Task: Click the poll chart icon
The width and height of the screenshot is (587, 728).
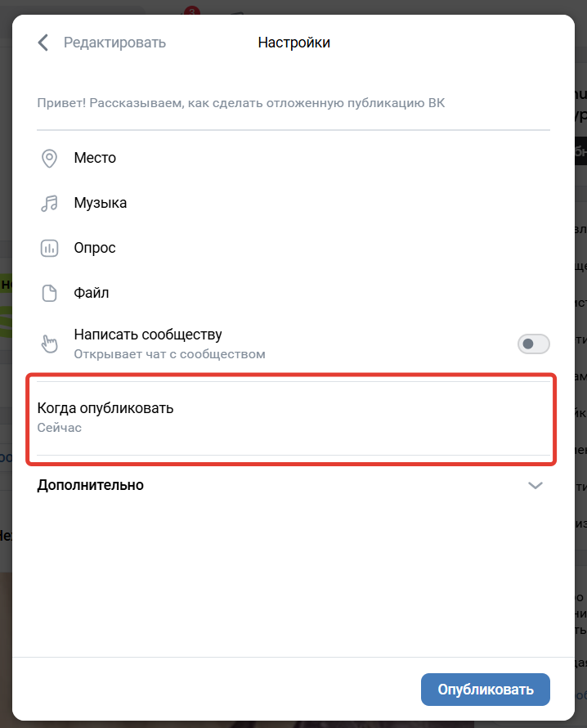Action: [x=49, y=249]
